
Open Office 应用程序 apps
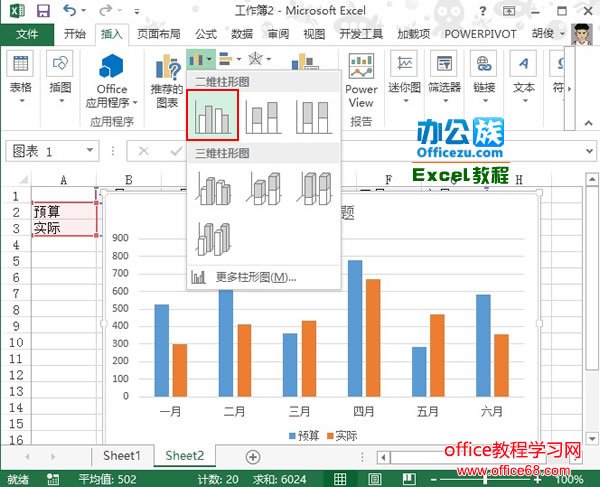click(111, 81)
